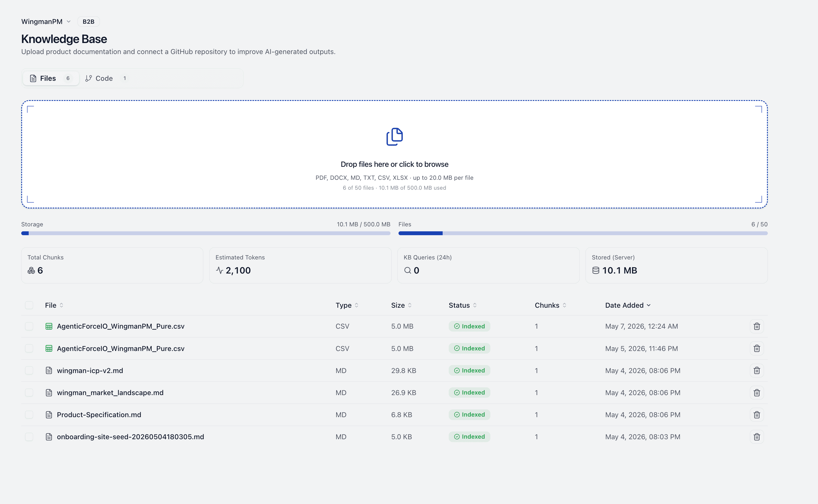Click the KB Queries magnifier icon
Viewport: 818px width, 504px height.
tap(408, 270)
